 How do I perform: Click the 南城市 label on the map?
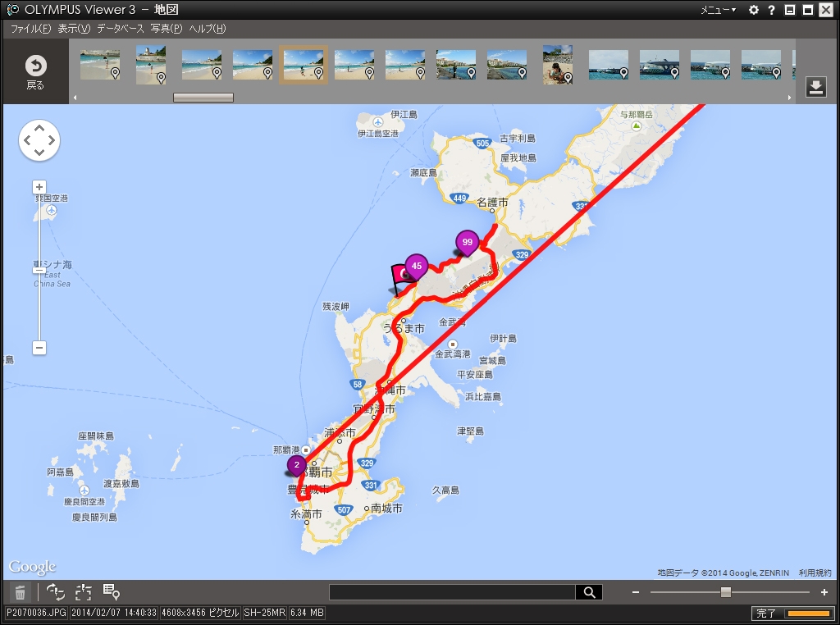pyautogui.click(x=387, y=508)
